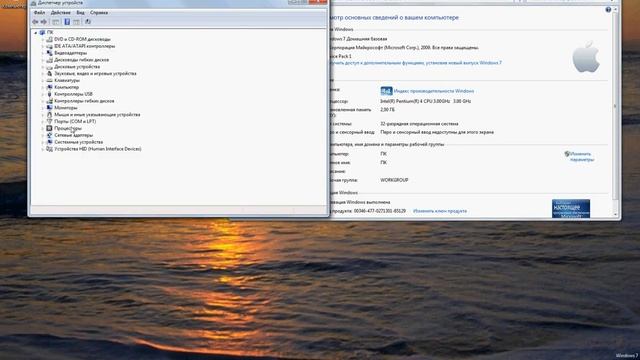This screenshot has width=640, height=360.
Task: Open Индекс производительности Windows link
Action: click(x=434, y=91)
